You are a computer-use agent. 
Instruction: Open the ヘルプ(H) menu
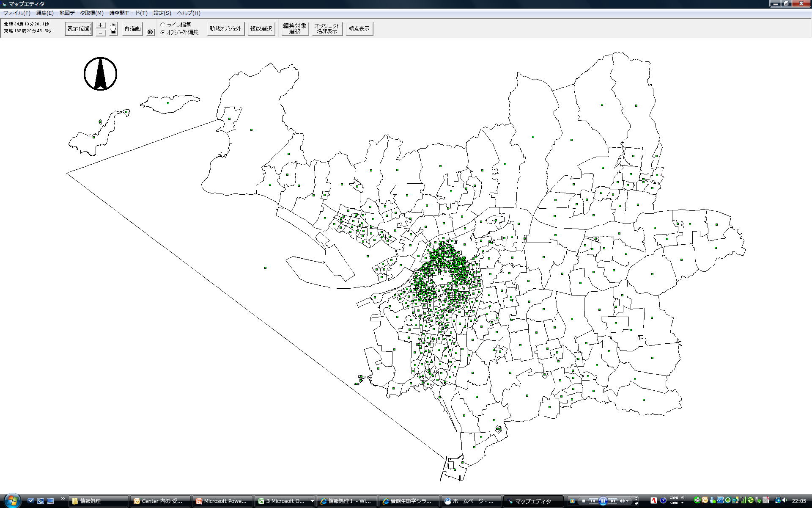pos(188,13)
